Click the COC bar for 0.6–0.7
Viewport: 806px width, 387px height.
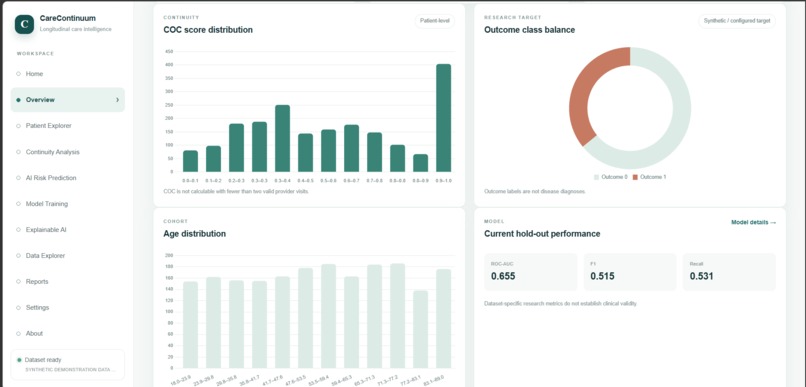pos(352,148)
